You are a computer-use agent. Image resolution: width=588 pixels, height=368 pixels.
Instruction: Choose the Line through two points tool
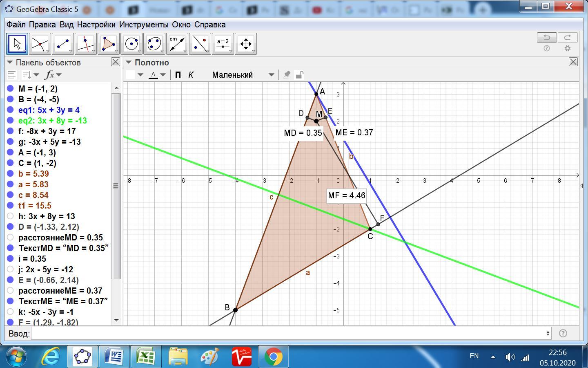click(62, 44)
